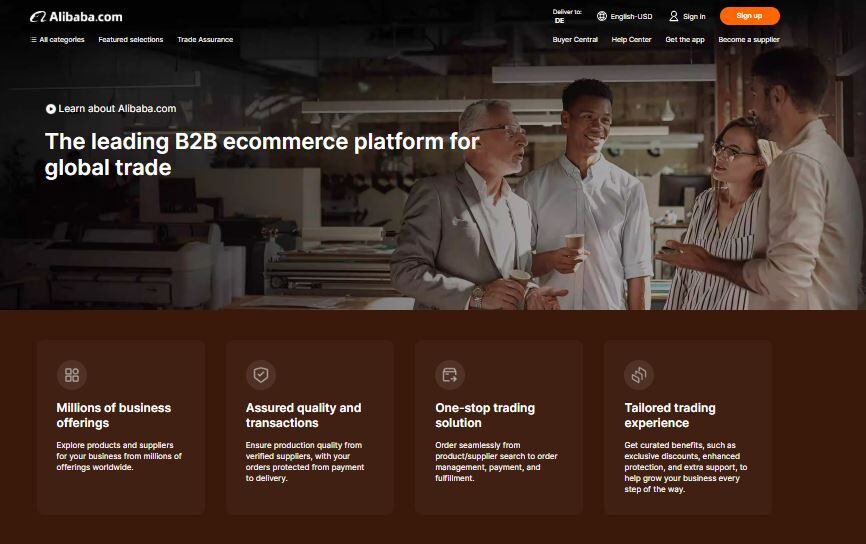Click Learn about Alibaba.com text link

(x=117, y=109)
